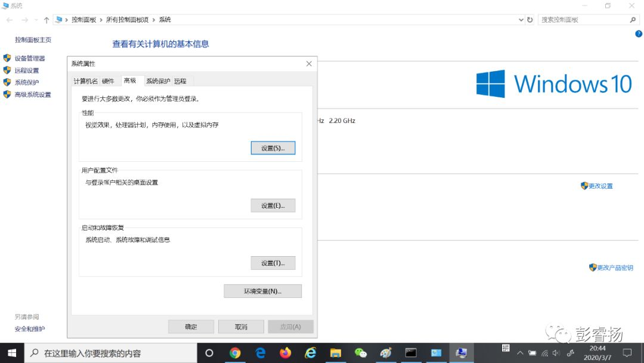Click the Change product key link
The image size is (644, 363).
pos(615,267)
